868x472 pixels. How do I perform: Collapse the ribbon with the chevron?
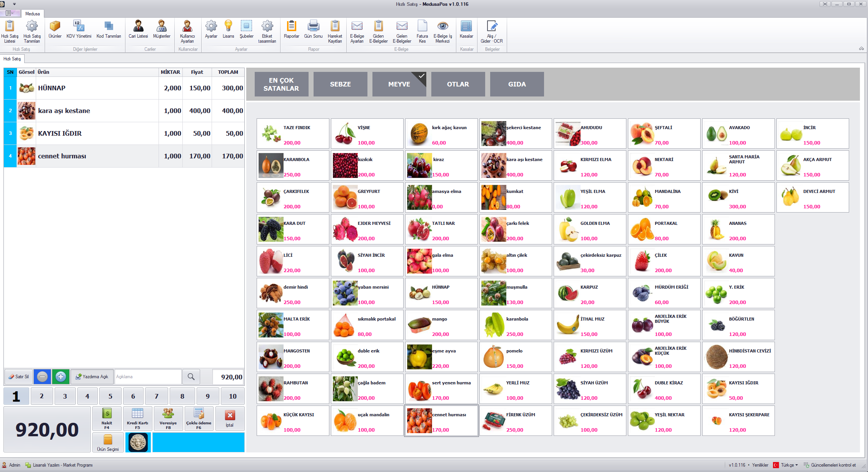[x=861, y=49]
